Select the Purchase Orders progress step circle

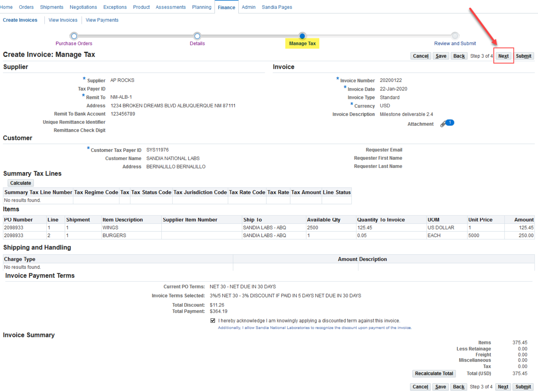74,36
